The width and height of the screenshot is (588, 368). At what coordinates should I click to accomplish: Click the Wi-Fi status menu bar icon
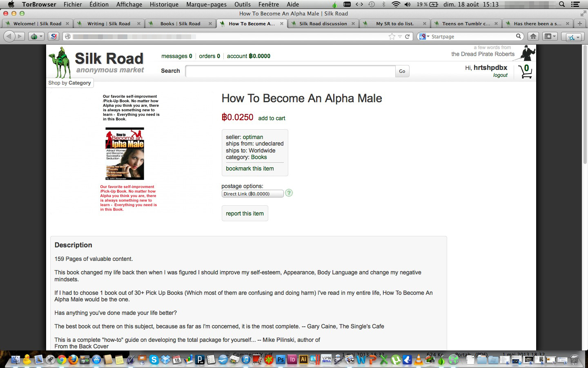[x=395, y=4]
